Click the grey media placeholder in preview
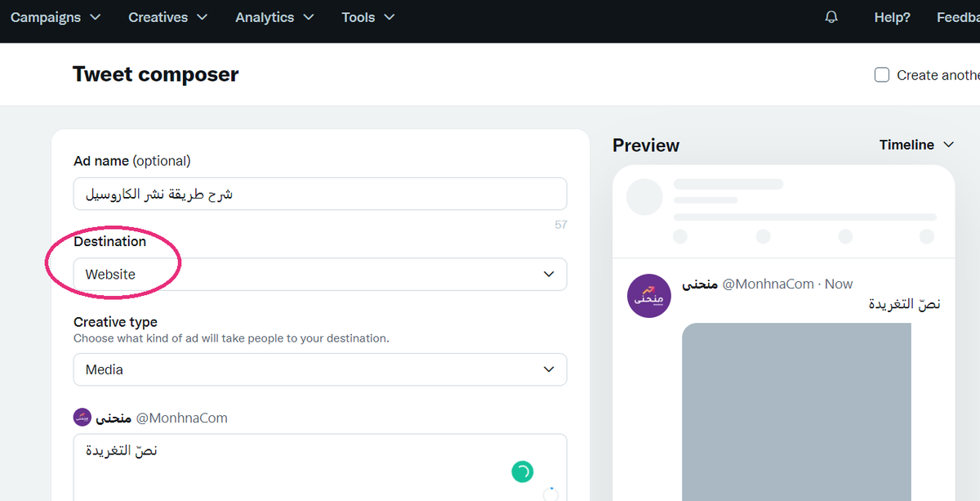 (796, 412)
